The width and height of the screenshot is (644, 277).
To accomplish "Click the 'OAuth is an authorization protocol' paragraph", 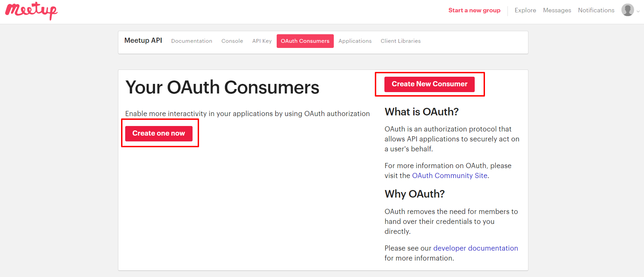I will click(x=452, y=139).
